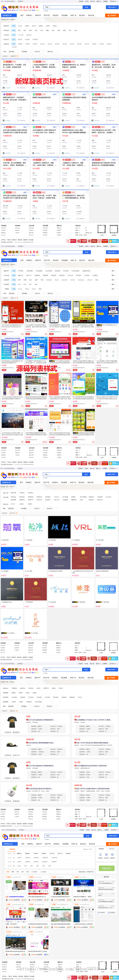Open the 醉蔻 JIAOKOU trademark thumbnail

(83, 589)
